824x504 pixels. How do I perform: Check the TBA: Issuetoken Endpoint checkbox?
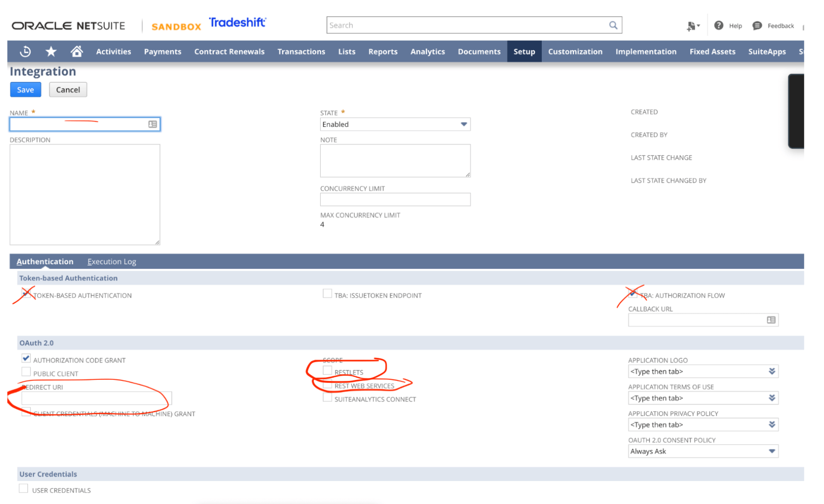(328, 293)
